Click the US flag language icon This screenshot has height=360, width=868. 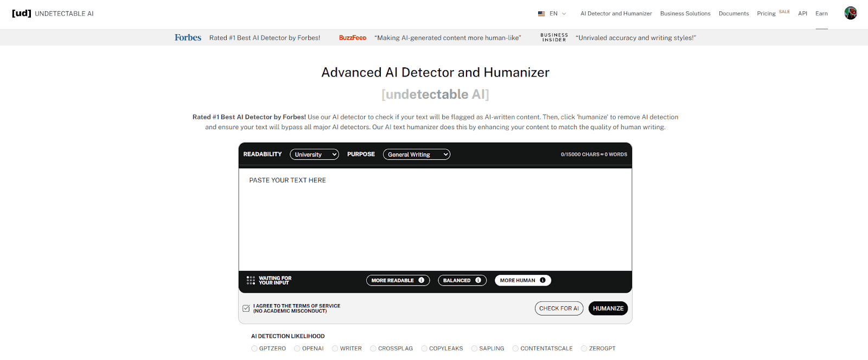(x=541, y=14)
